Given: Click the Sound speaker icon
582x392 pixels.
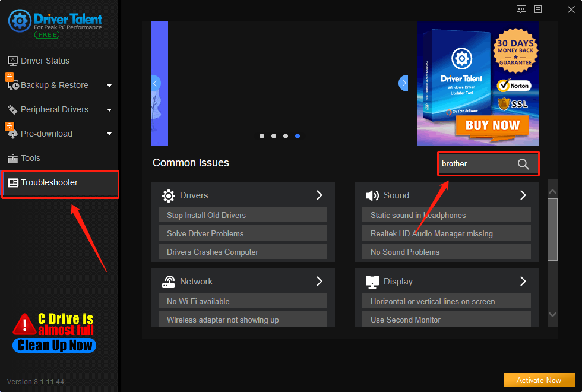Looking at the screenshot, I should point(372,195).
